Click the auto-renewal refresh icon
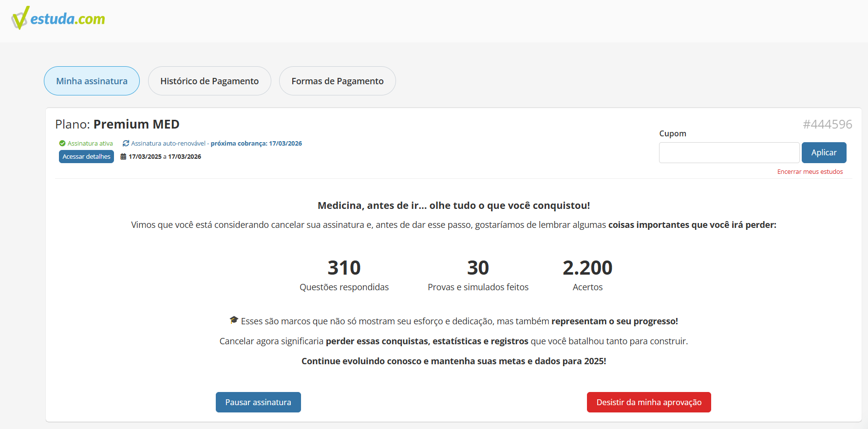Viewport: 868px width, 429px height. (126, 143)
